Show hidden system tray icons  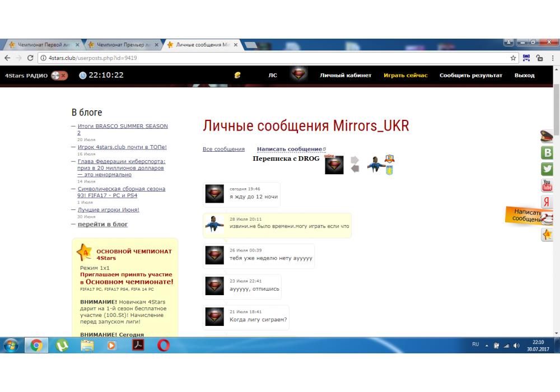pyautogui.click(x=487, y=346)
